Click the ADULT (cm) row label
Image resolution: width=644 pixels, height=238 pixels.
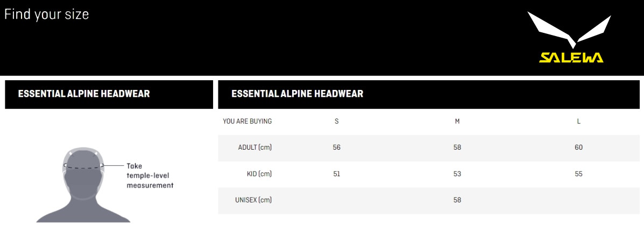tap(254, 147)
